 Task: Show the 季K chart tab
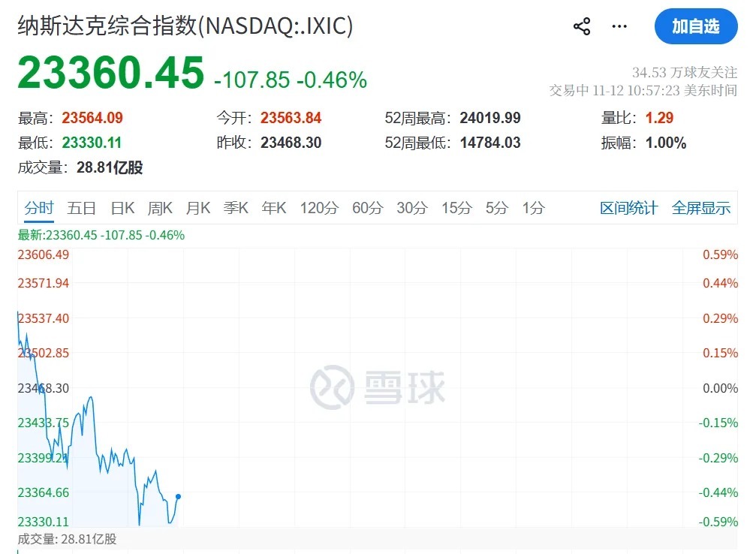[x=236, y=209]
